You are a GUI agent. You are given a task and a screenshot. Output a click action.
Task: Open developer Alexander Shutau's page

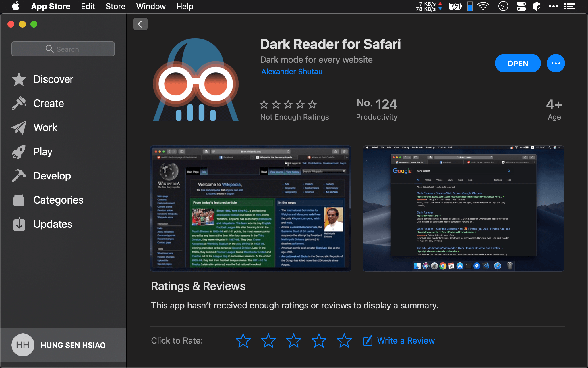pos(292,72)
